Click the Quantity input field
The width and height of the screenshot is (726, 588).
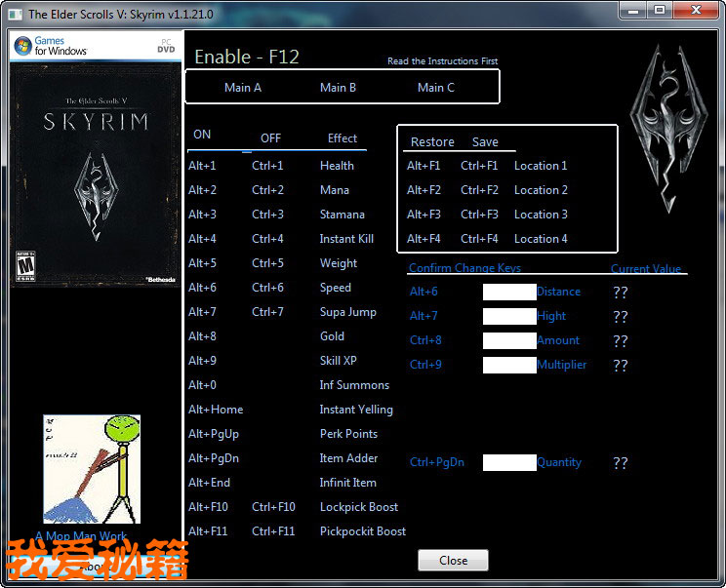(509, 462)
